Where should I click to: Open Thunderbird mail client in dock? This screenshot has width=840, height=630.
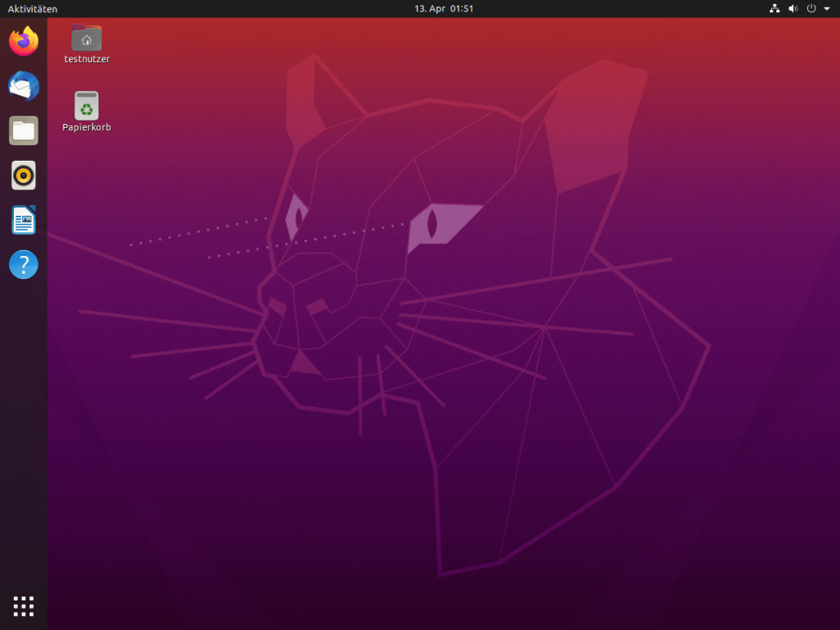[24, 86]
